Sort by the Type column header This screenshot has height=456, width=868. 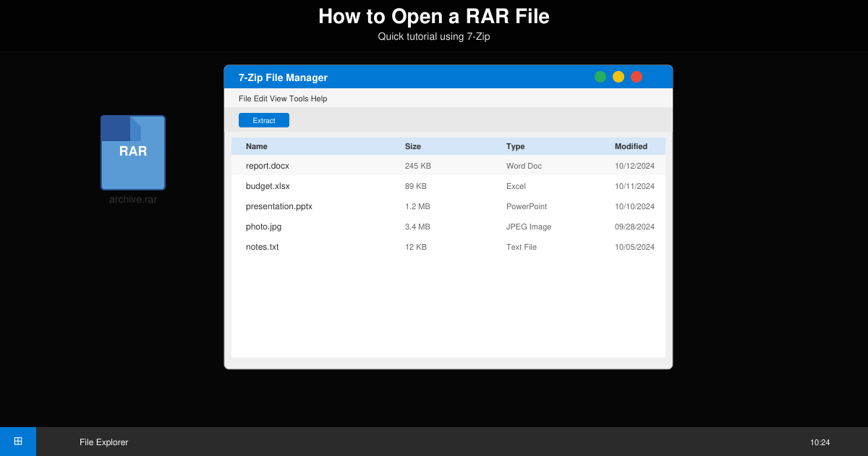[516, 146]
